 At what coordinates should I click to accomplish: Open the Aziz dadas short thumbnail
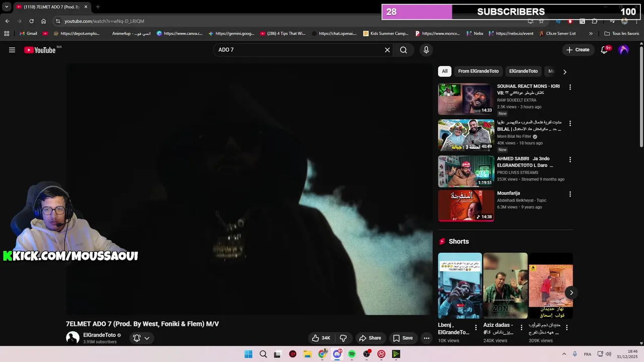(x=505, y=286)
